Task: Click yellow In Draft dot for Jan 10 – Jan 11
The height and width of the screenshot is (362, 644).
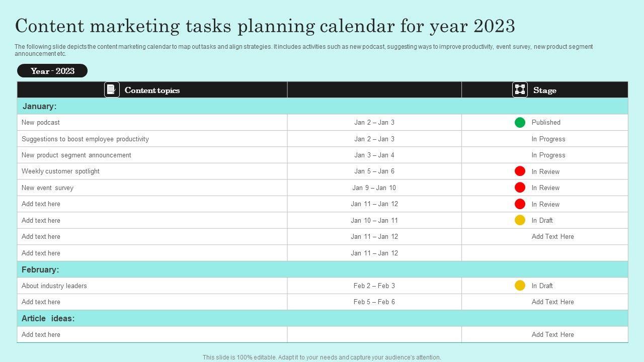Action: click(x=520, y=220)
